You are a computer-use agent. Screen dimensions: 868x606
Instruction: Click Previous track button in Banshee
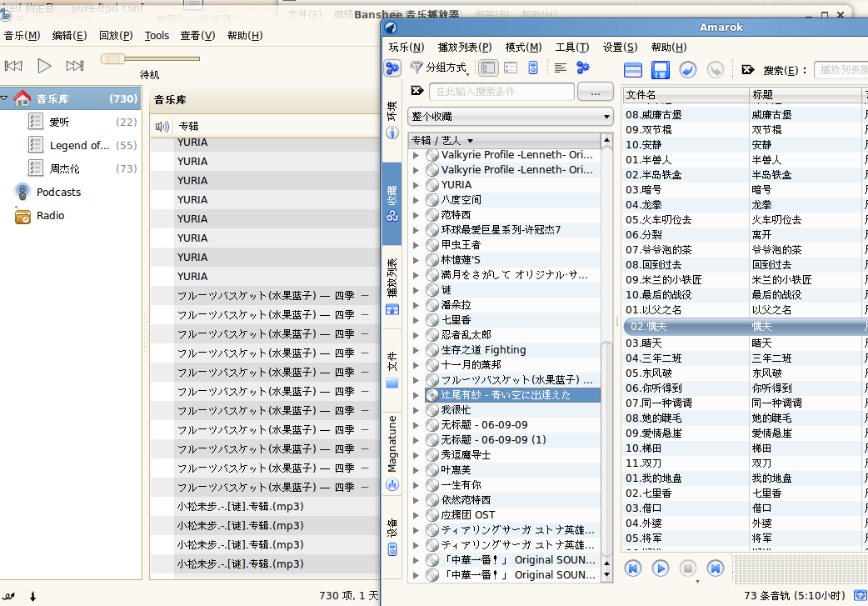click(13, 66)
